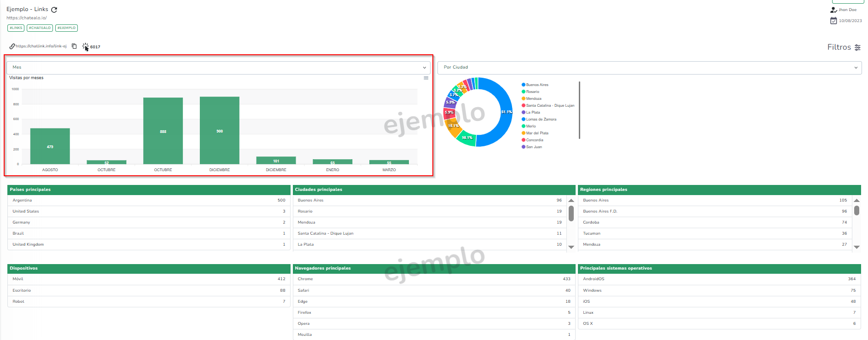This screenshot has height=340, width=868.
Task: Select the #CHATEALO tag
Action: pos(40,28)
